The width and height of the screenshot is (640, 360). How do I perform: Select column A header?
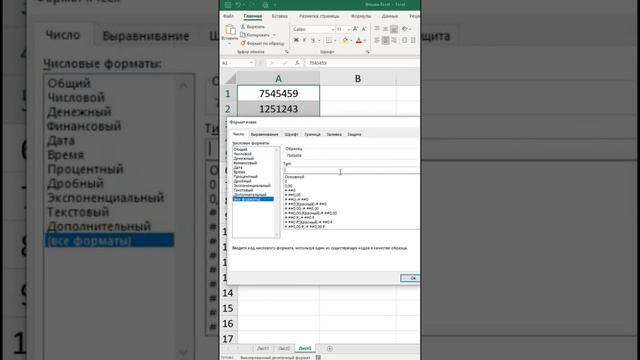click(x=278, y=78)
